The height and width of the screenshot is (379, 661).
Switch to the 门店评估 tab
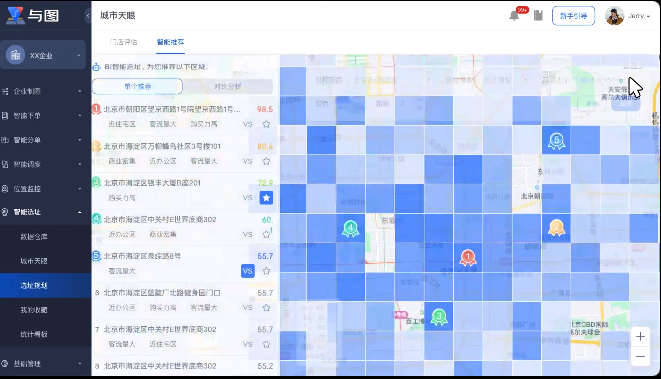[x=124, y=42]
